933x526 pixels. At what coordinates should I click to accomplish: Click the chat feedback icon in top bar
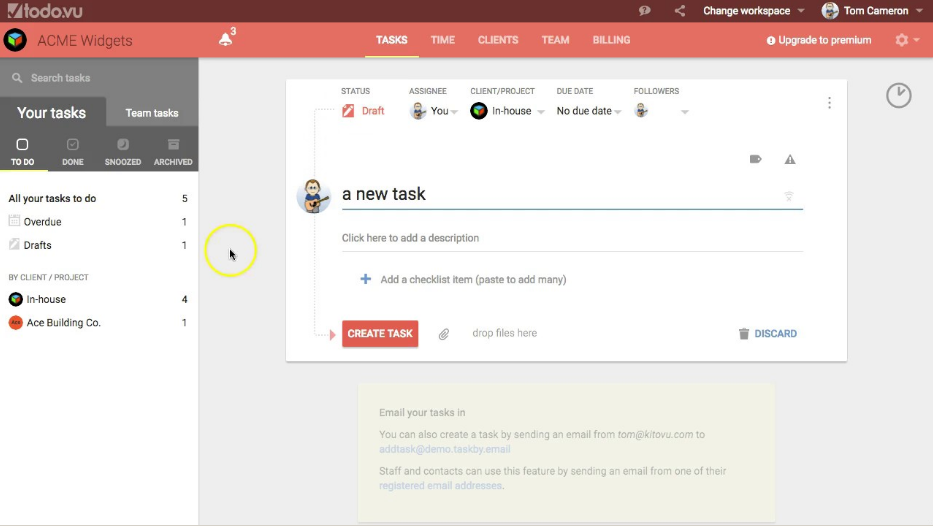tap(644, 11)
